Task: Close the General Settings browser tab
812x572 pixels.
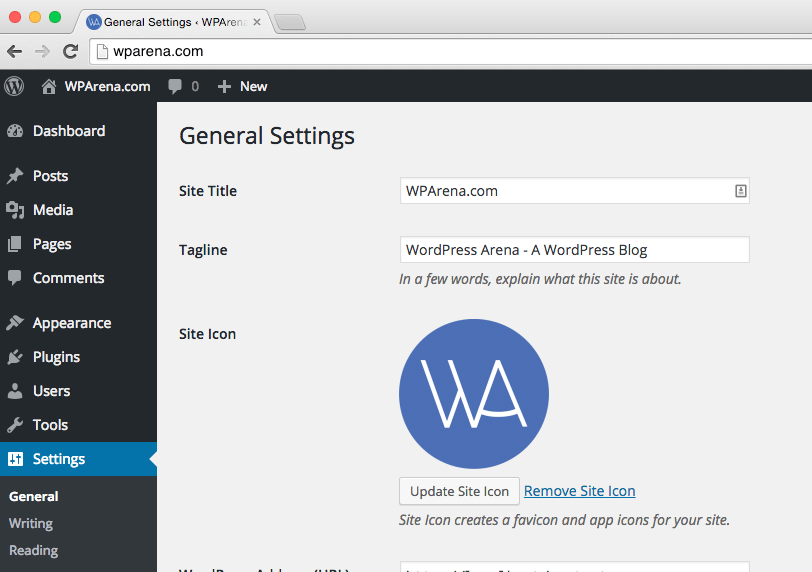Action: (257, 22)
